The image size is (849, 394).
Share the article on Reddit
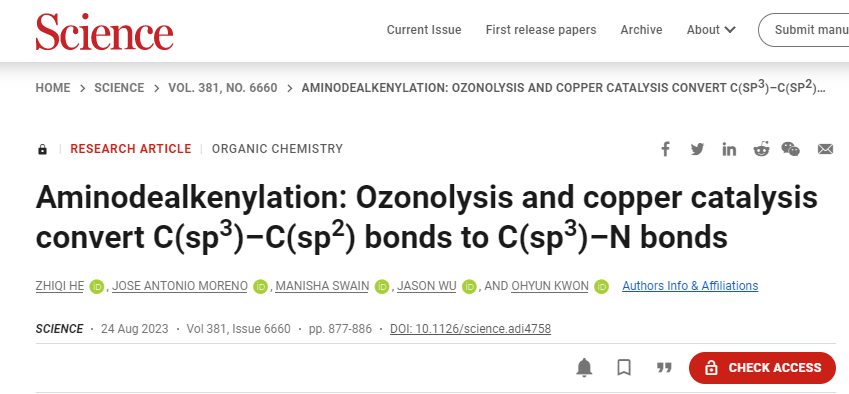click(761, 149)
